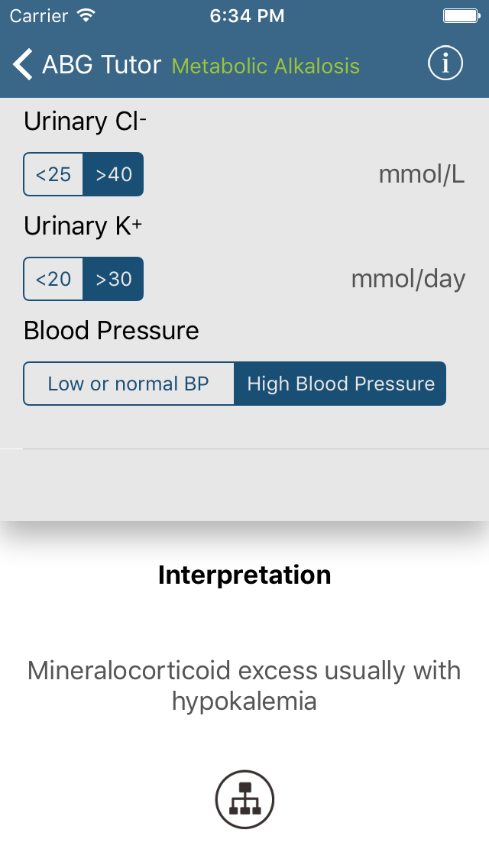Tap the mmol/L unit text
The height and width of the screenshot is (868, 489).
422,174
